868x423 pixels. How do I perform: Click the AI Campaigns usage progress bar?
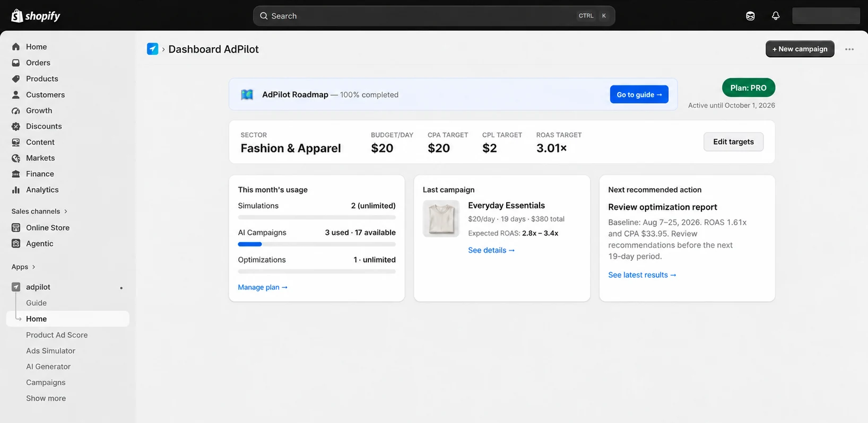tap(317, 244)
